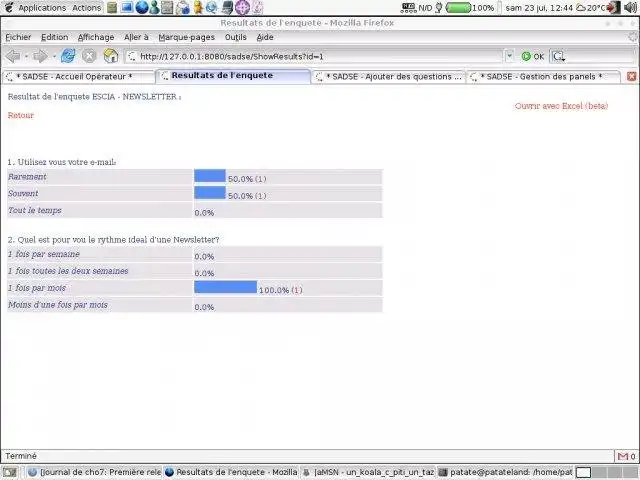Click the power plug applet icon
Screen dimensions: 640x480
[439, 7]
